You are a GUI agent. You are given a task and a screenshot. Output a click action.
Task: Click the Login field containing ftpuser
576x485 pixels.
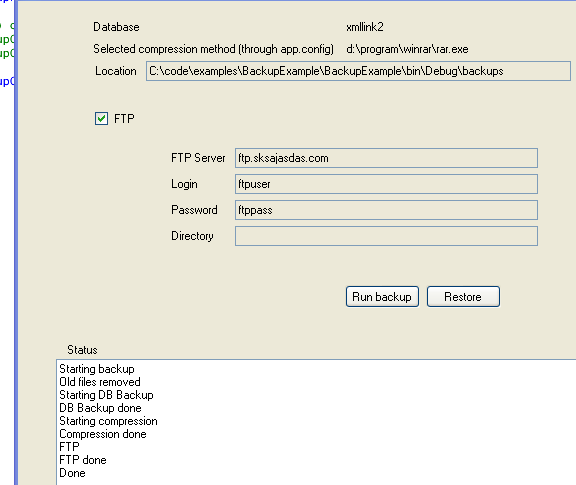click(386, 184)
